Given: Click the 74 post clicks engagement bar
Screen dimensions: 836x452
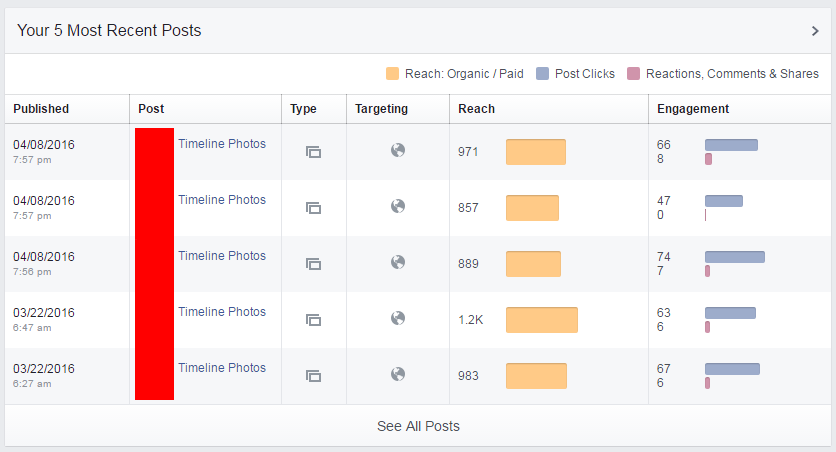Looking at the screenshot, I should pos(734,257).
